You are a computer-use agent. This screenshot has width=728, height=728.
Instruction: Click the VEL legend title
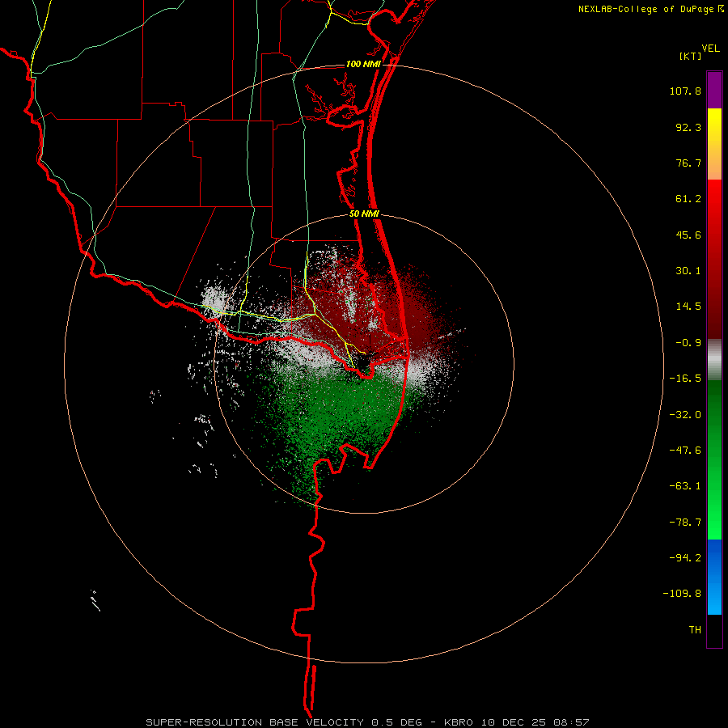[710, 49]
